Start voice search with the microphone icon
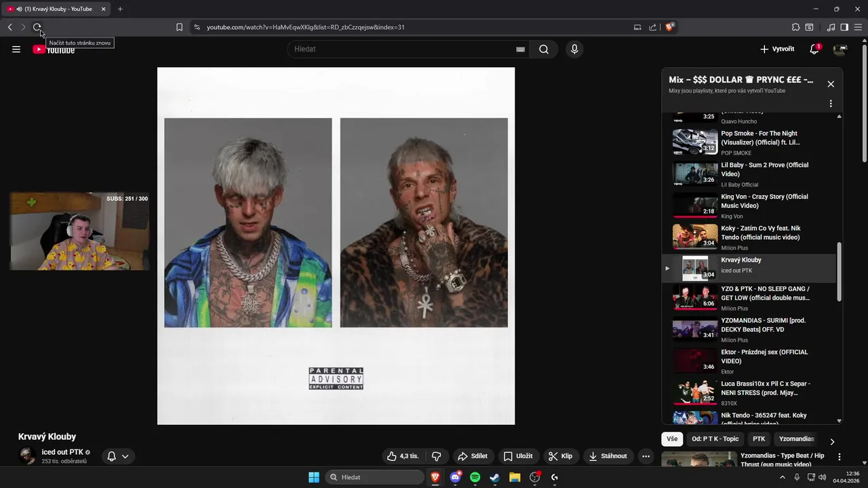Screen dimensions: 868x488 tap(574, 49)
